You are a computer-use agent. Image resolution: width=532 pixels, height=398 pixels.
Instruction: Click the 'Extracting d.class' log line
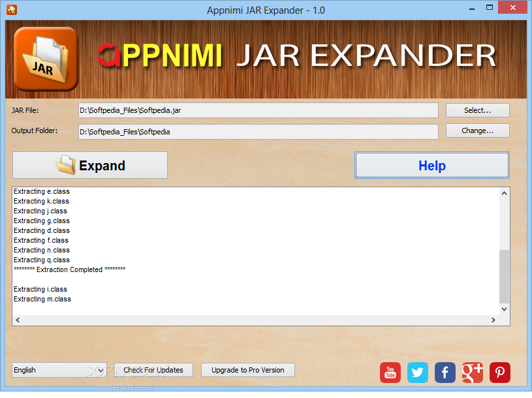pyautogui.click(x=42, y=230)
